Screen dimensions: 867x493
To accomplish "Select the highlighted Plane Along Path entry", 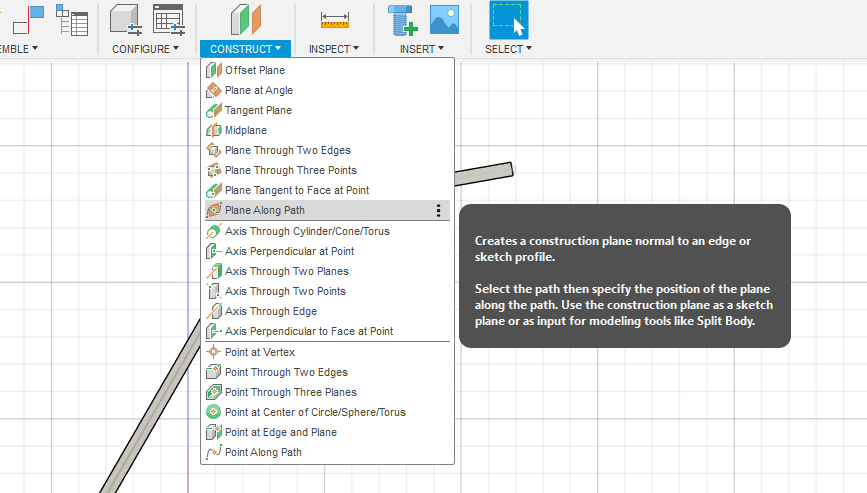I will point(327,210).
